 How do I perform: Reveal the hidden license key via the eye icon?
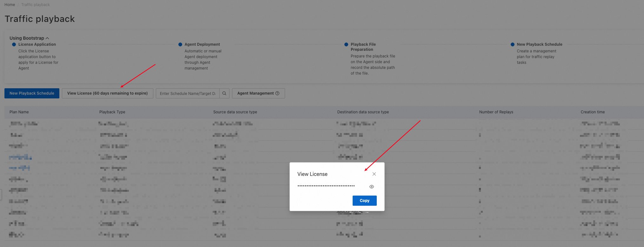point(372,187)
